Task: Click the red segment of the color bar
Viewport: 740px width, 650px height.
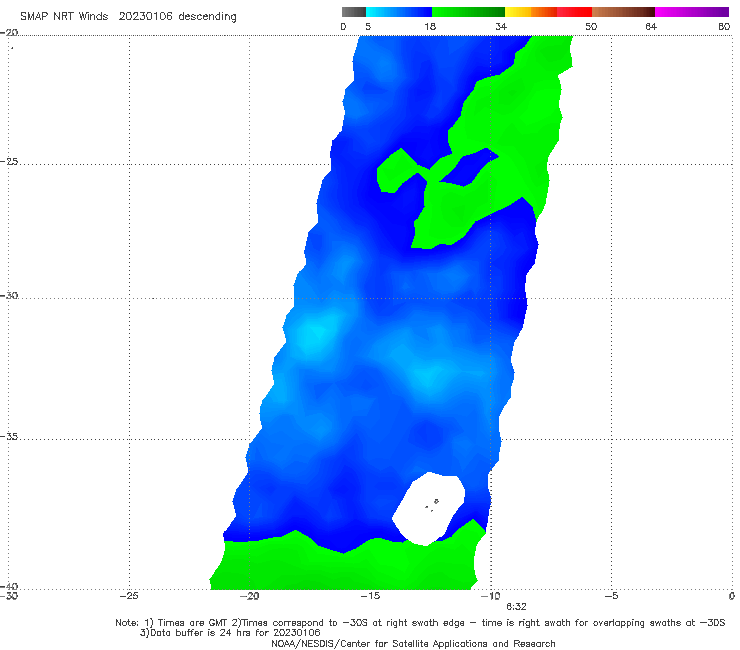Action: (x=574, y=12)
